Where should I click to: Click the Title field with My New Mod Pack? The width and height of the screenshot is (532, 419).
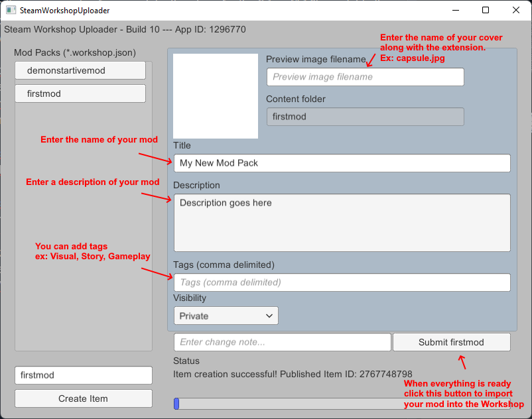(x=342, y=163)
